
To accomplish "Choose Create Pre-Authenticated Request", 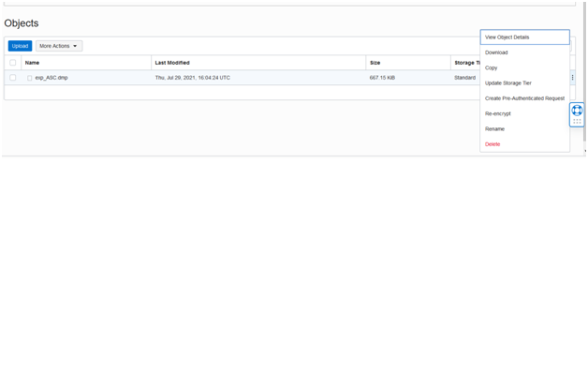I will pyautogui.click(x=524, y=98).
